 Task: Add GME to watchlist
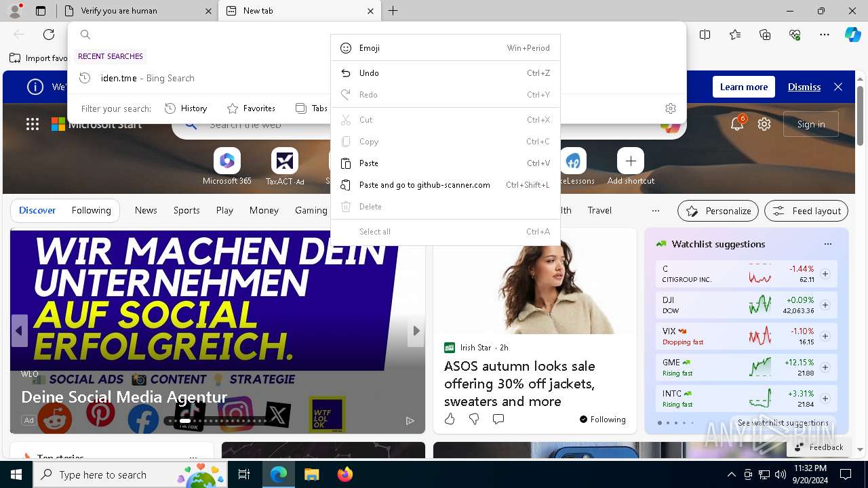pyautogui.click(x=825, y=367)
